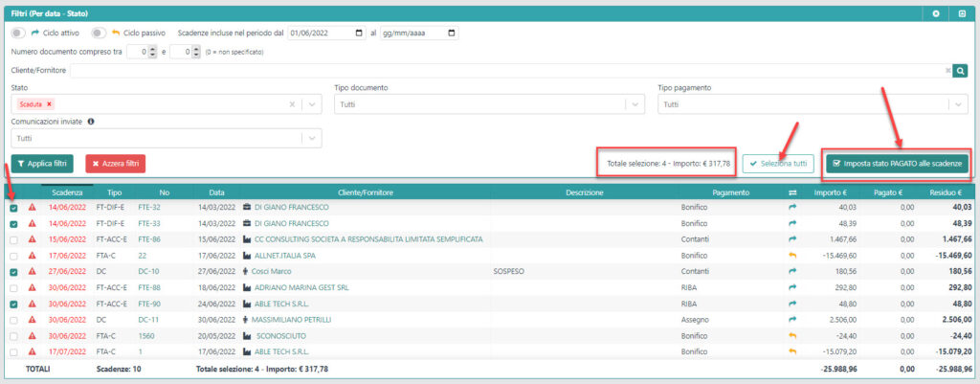980x384 pixels.
Task: Sort by the Residuo € column header
Action: pos(946,192)
